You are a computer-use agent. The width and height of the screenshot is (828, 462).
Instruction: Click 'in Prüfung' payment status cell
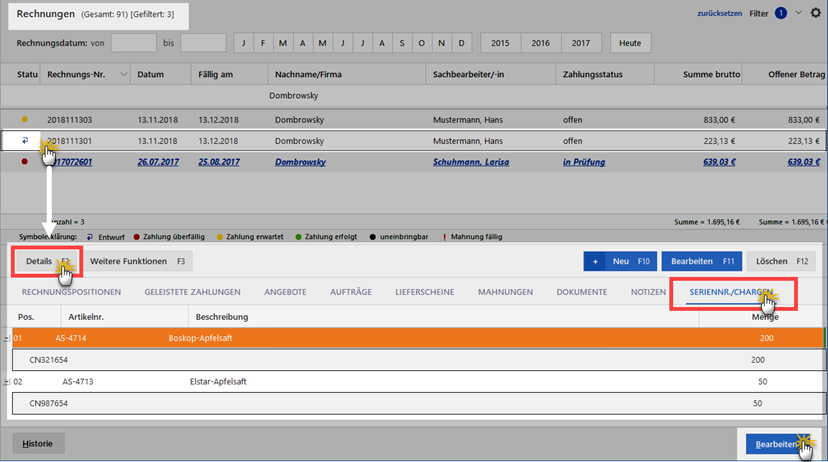pos(584,162)
